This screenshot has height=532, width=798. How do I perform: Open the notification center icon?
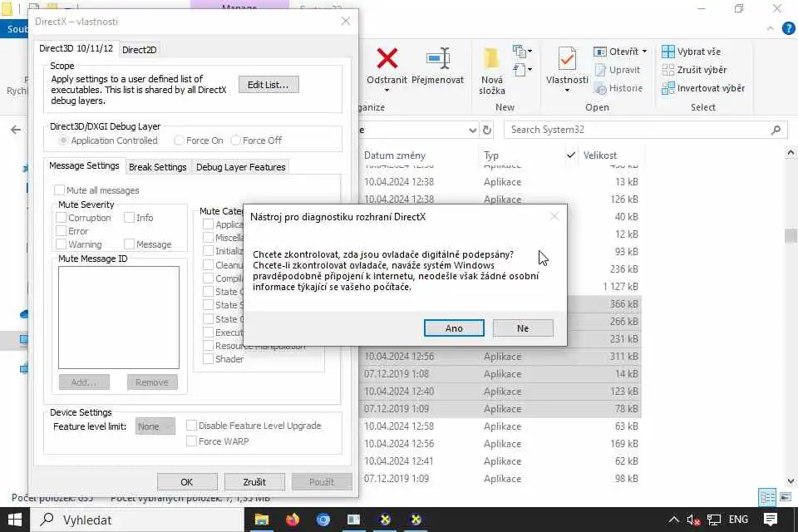(771, 520)
